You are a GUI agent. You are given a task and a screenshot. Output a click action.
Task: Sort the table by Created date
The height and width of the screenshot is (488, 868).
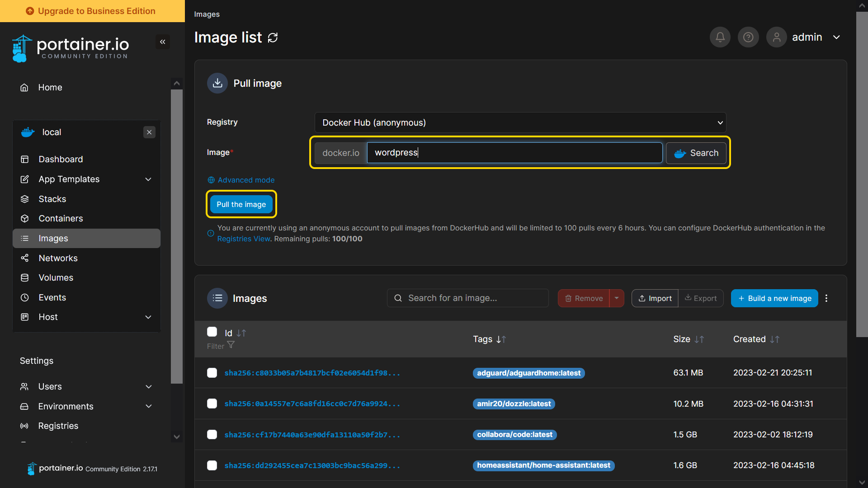775,339
